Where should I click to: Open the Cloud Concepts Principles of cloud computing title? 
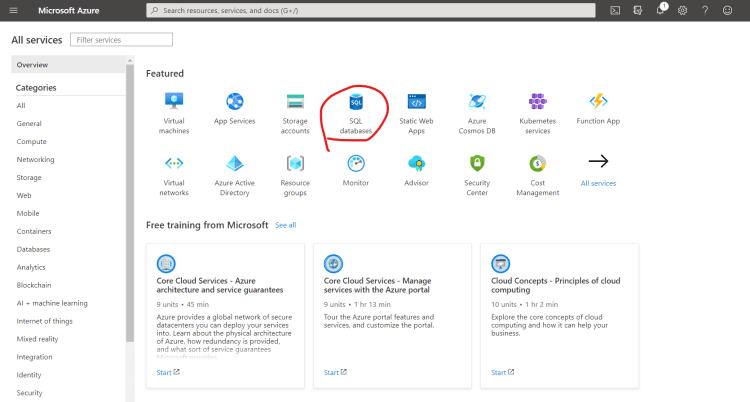tap(556, 285)
